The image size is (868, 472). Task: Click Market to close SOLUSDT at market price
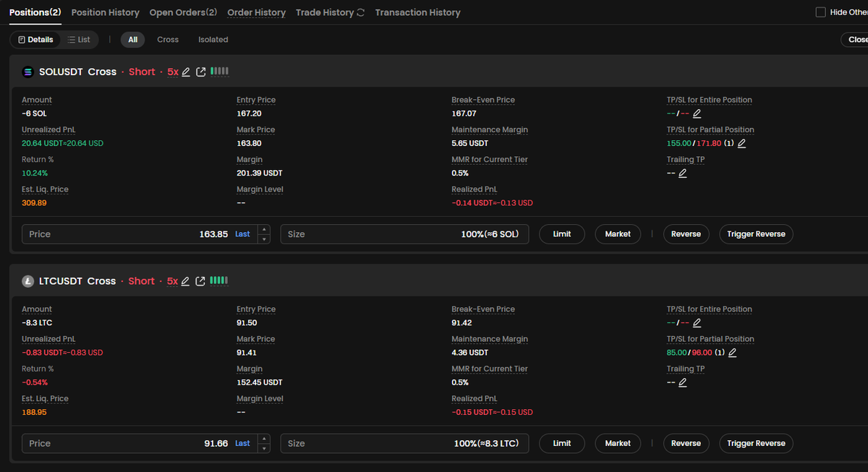coord(618,233)
